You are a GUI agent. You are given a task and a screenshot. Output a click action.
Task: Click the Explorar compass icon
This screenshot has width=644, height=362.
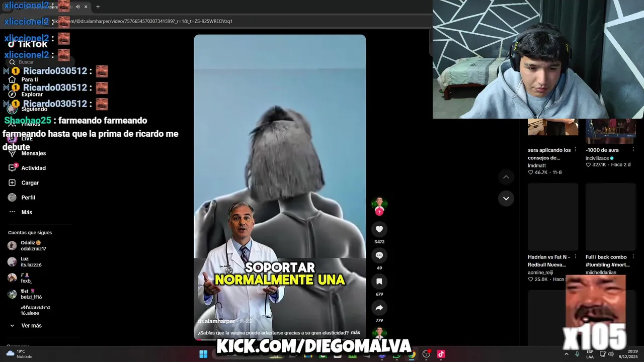coord(12,94)
